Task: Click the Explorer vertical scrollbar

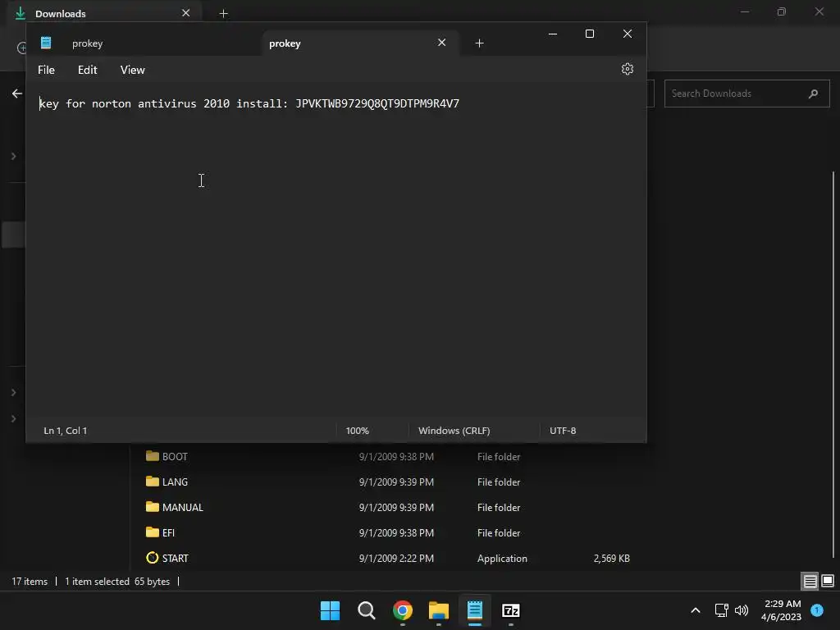Action: (833, 364)
